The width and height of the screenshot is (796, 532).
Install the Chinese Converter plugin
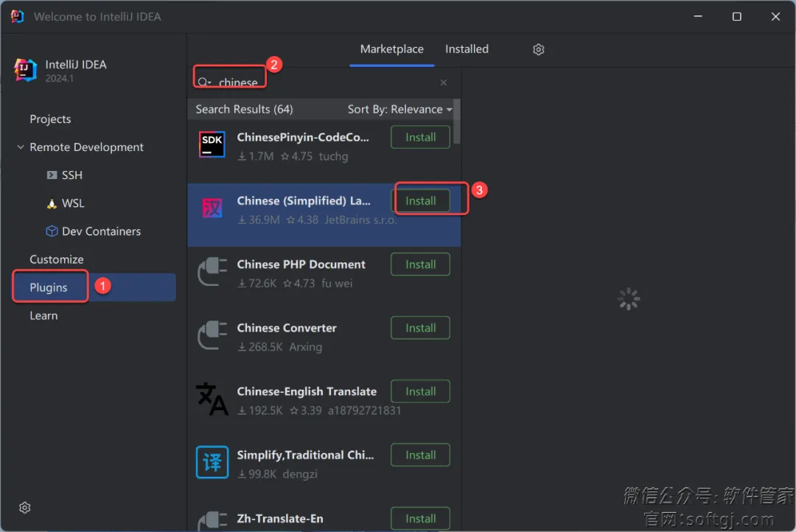pyautogui.click(x=420, y=328)
